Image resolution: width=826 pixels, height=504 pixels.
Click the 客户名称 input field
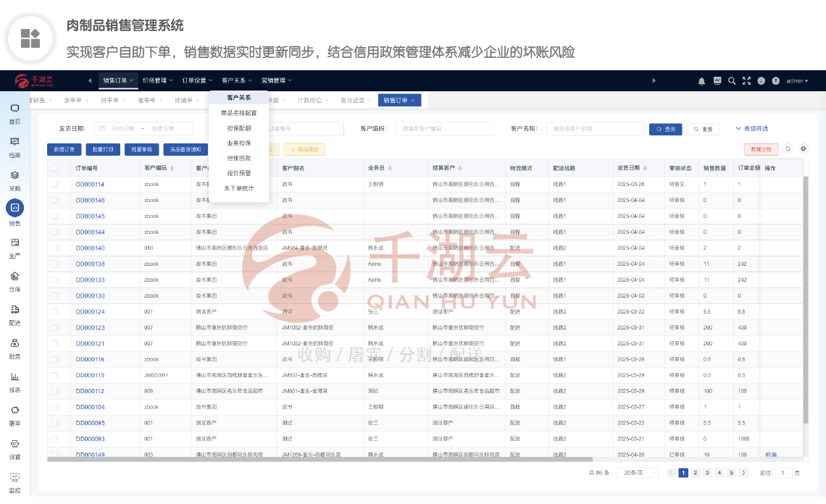pos(595,129)
